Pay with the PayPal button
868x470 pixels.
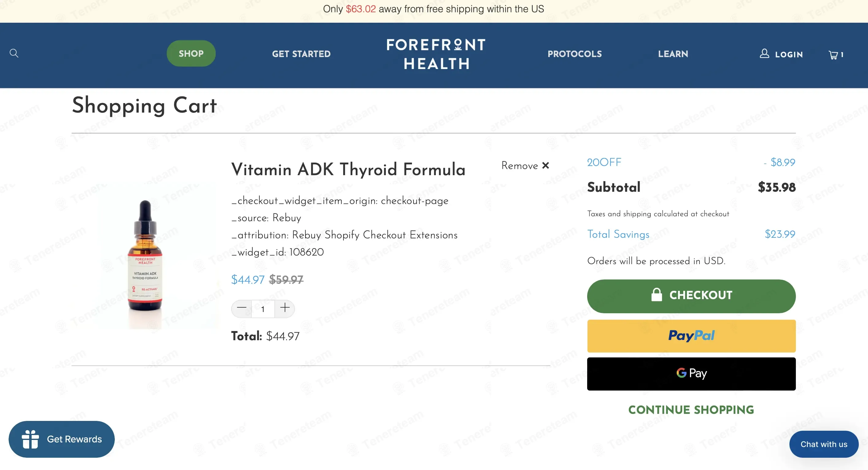click(x=691, y=336)
